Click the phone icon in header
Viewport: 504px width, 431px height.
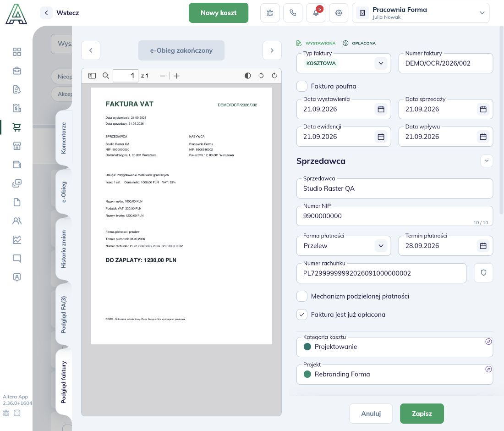[x=293, y=13]
